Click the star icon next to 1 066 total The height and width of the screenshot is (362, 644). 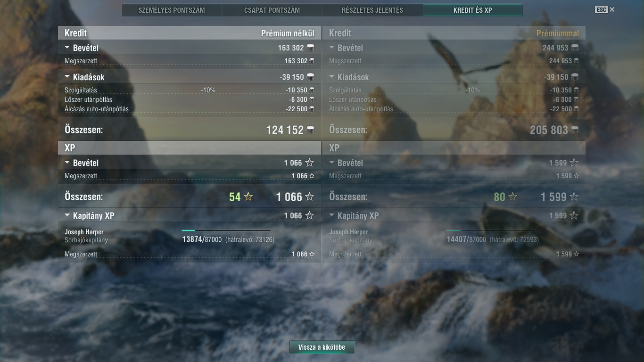pyautogui.click(x=309, y=197)
